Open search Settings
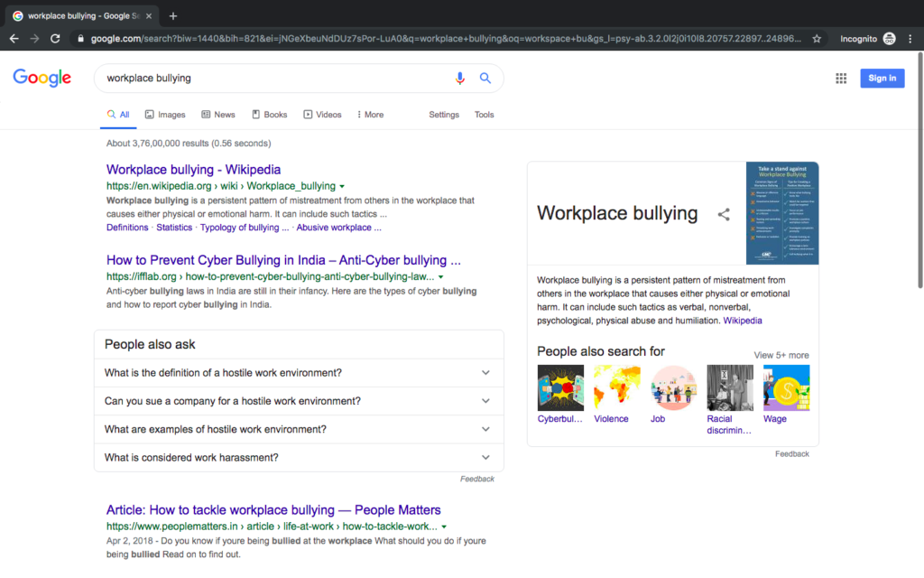 pyautogui.click(x=444, y=115)
